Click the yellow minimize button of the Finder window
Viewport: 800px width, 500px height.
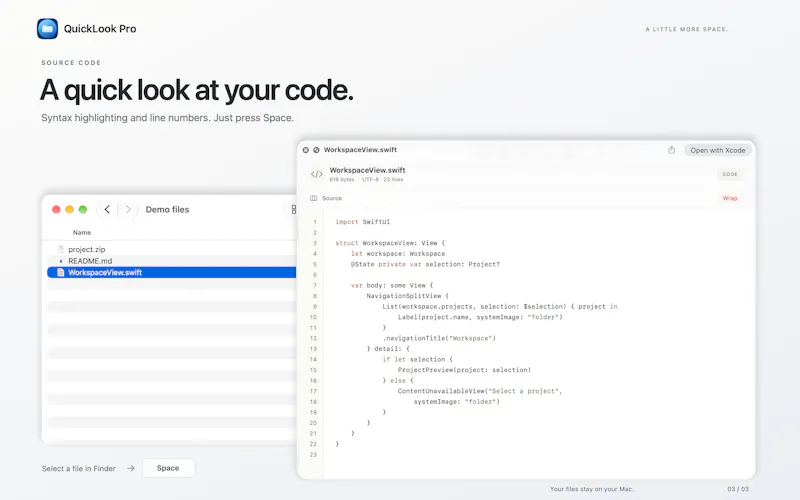click(69, 209)
